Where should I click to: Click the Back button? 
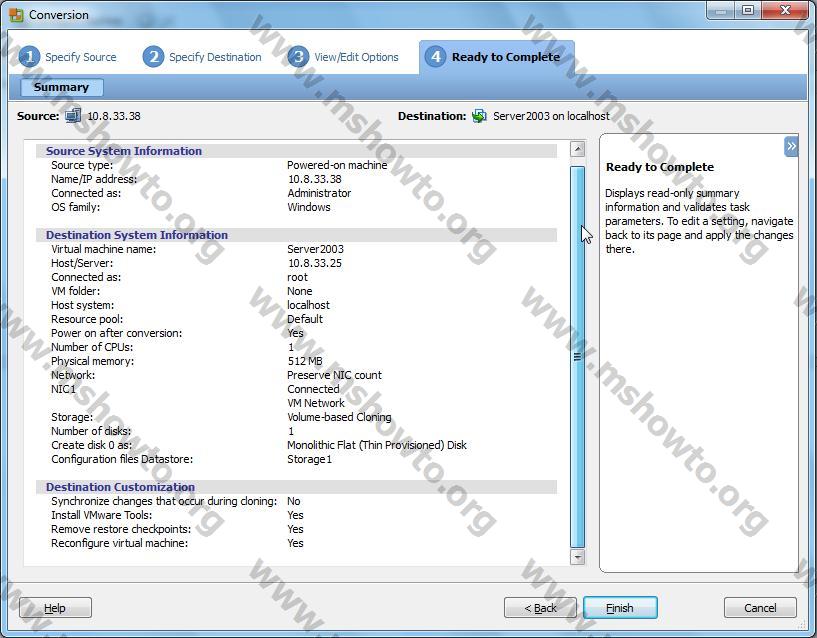540,608
